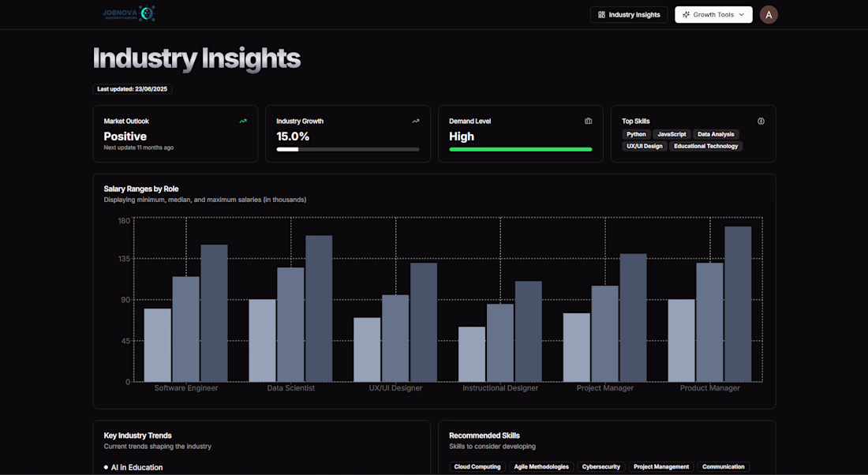Click 'Next update 11 months ago' text
868x475 pixels.
tap(138, 148)
